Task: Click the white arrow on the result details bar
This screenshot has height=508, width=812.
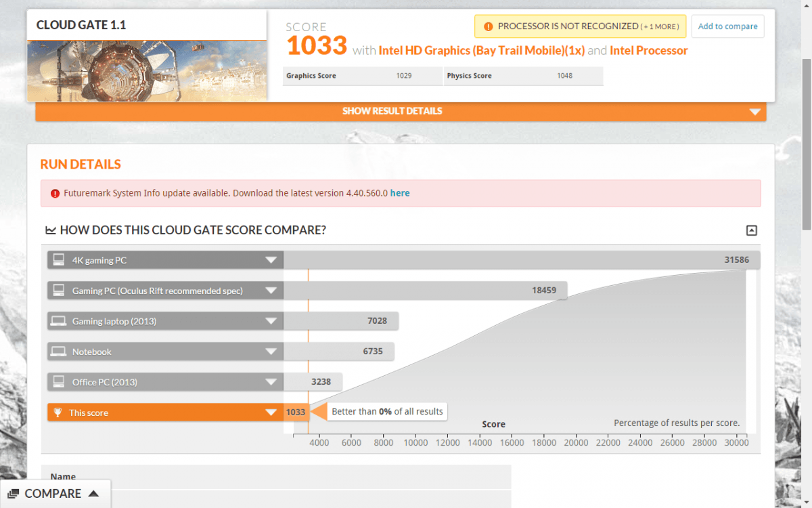Action: [x=755, y=112]
